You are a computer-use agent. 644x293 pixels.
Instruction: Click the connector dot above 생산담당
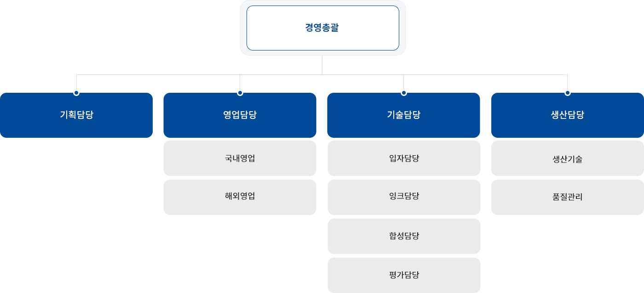tap(568, 93)
